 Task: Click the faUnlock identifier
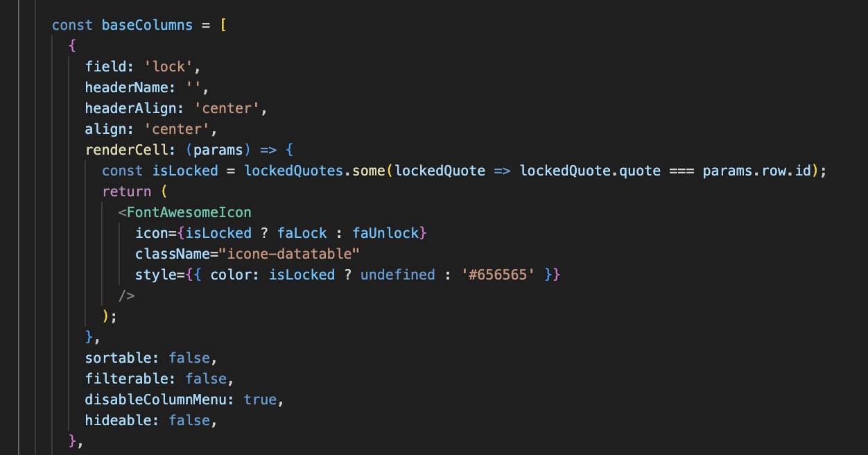385,233
